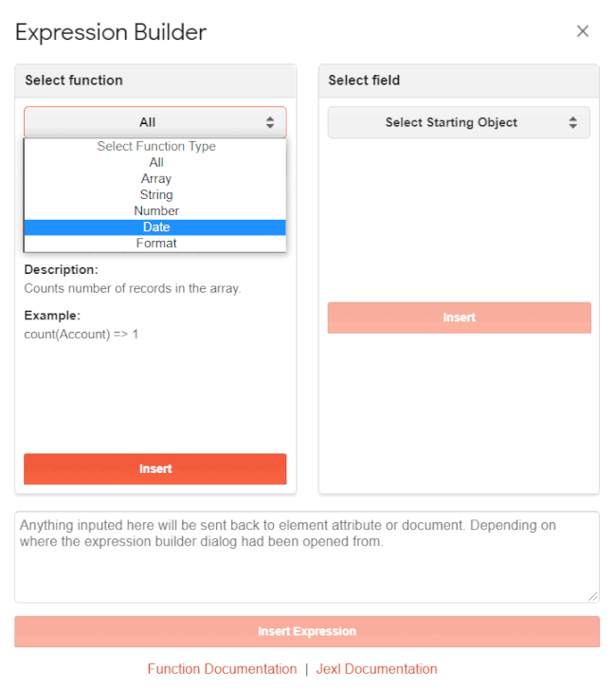
Task: Select the All option in the open list
Action: [x=155, y=162]
